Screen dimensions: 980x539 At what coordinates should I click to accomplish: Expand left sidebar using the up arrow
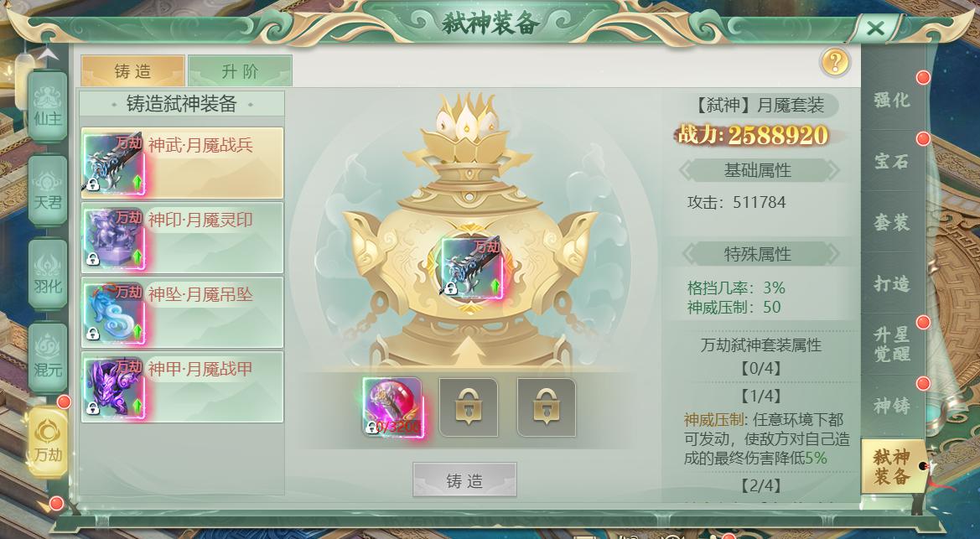48,55
